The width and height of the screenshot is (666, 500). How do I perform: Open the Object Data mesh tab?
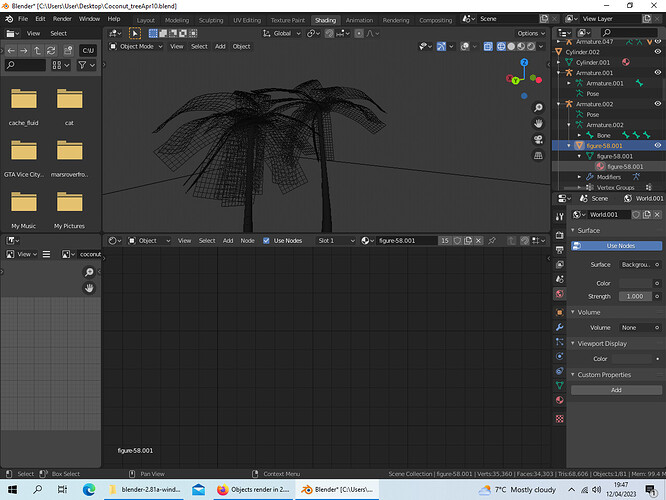coord(559,385)
